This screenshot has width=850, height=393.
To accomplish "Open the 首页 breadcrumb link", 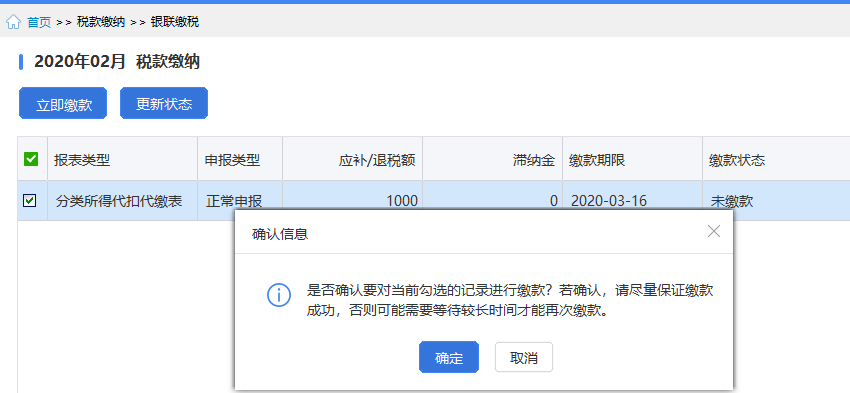I will (x=39, y=22).
